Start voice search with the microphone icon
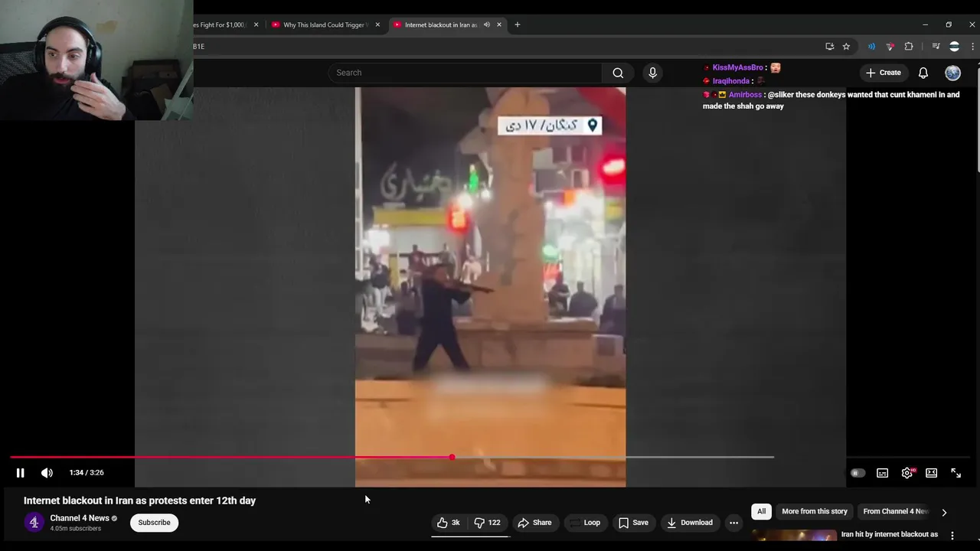980x551 pixels. [652, 73]
